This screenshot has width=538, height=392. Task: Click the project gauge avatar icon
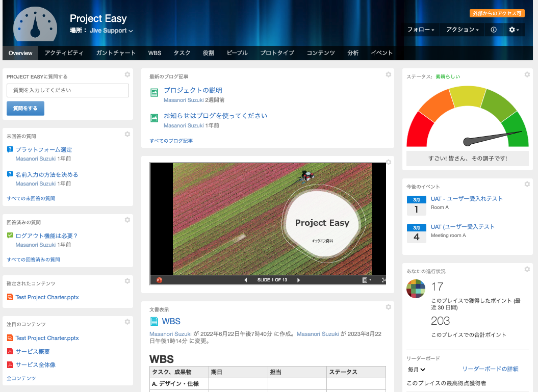[x=35, y=25]
